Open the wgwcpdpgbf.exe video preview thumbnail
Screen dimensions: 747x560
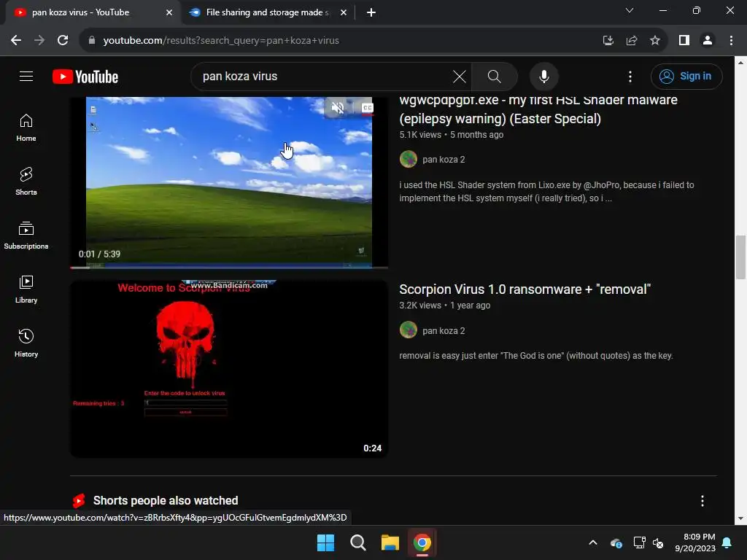(x=228, y=182)
